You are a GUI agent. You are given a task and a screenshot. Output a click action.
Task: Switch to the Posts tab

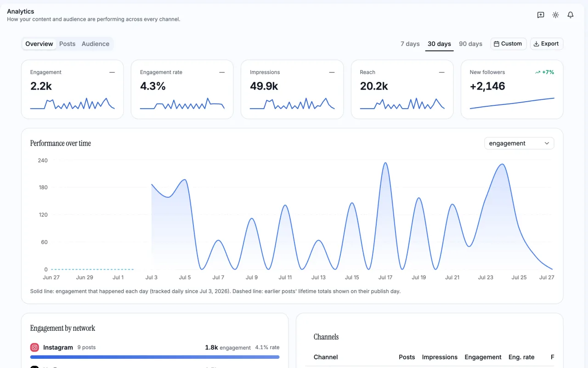point(67,44)
